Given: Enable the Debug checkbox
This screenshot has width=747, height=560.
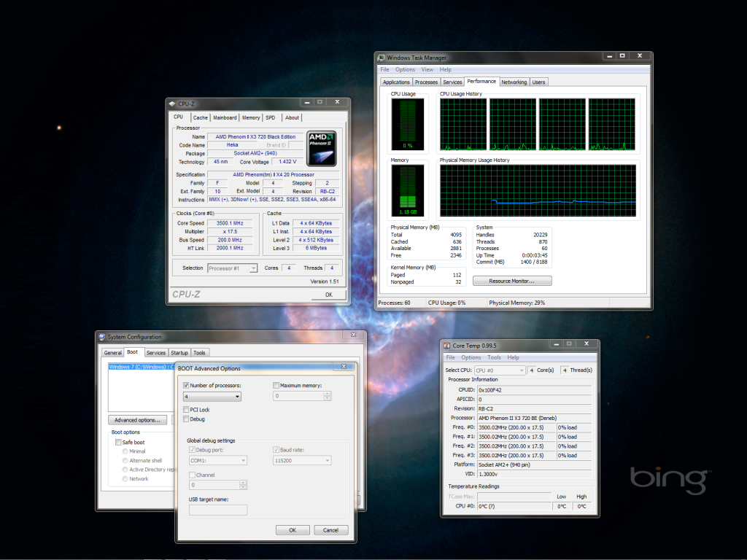Looking at the screenshot, I should click(186, 419).
